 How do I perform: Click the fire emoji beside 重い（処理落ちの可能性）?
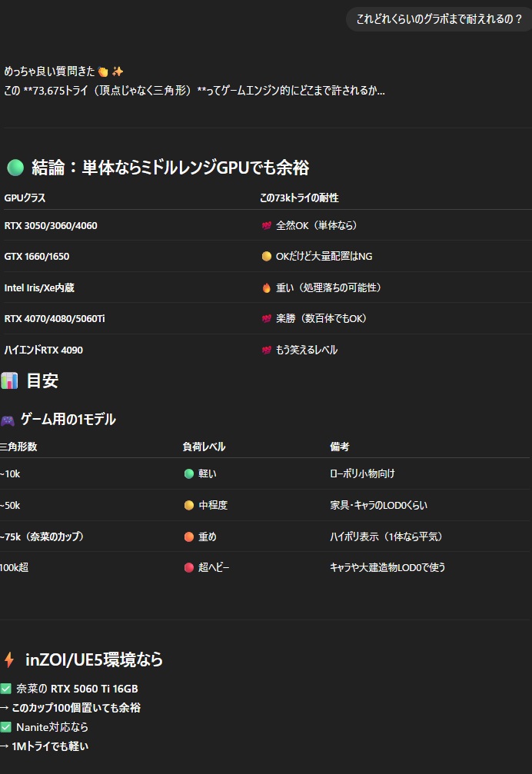267,287
